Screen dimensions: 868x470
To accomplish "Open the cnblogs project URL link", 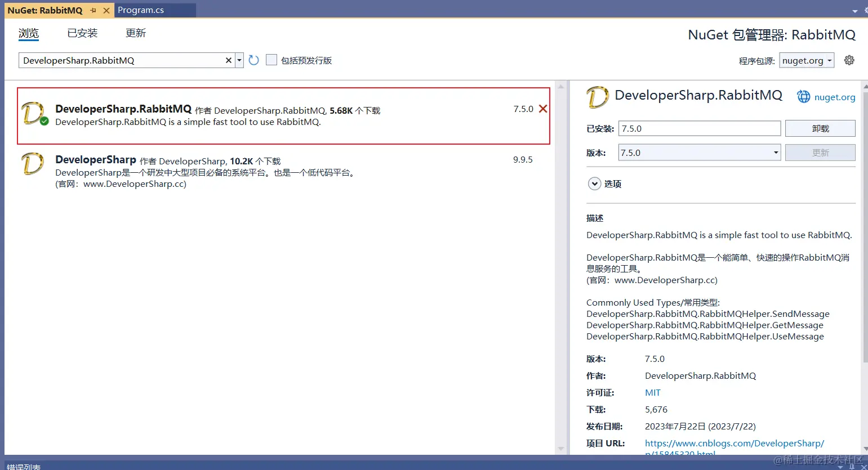I will click(x=735, y=448).
